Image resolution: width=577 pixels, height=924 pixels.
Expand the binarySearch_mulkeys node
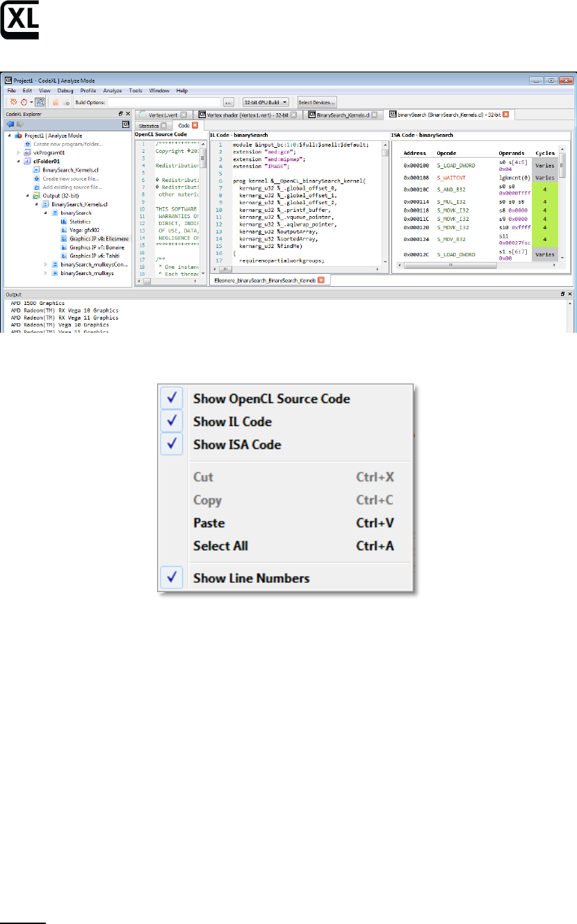click(46, 273)
